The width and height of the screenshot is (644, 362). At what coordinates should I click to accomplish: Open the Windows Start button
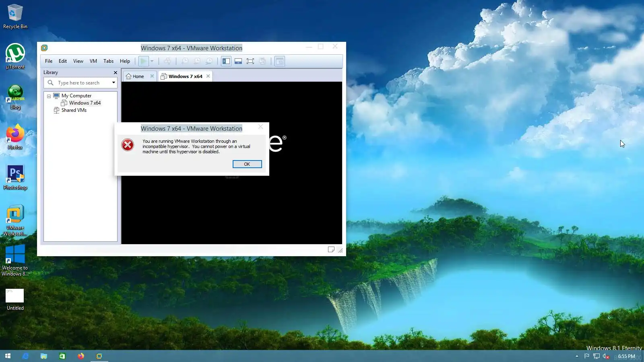point(8,356)
